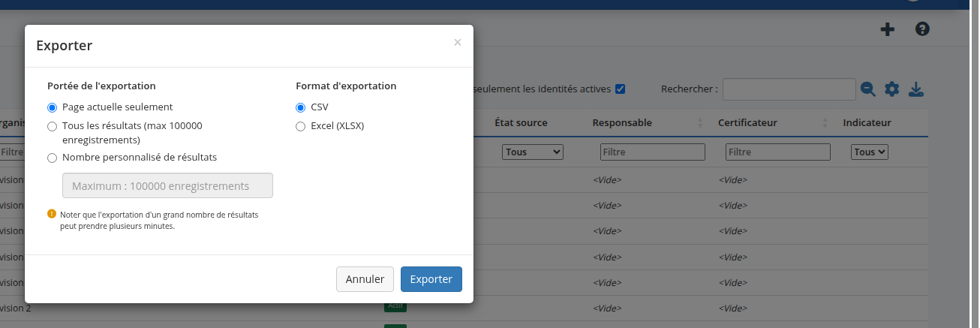The height and width of the screenshot is (328, 980).
Task: Click the Rechercher search field
Action: (x=789, y=89)
